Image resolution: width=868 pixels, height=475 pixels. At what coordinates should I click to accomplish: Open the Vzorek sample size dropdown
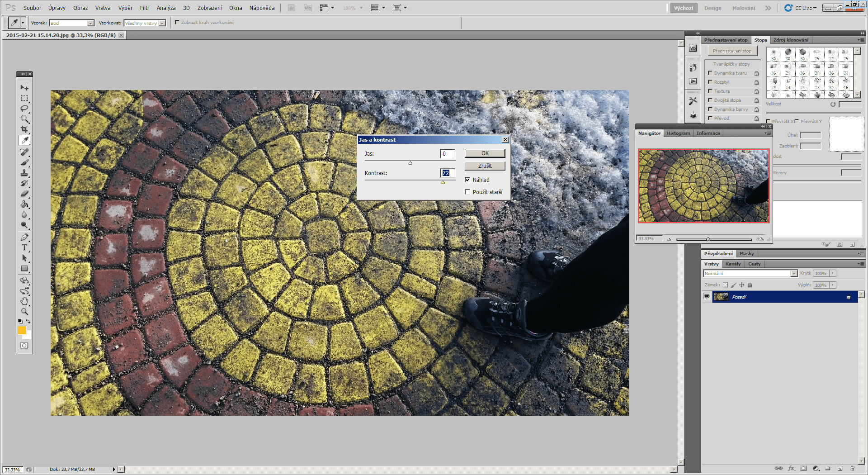click(x=90, y=23)
